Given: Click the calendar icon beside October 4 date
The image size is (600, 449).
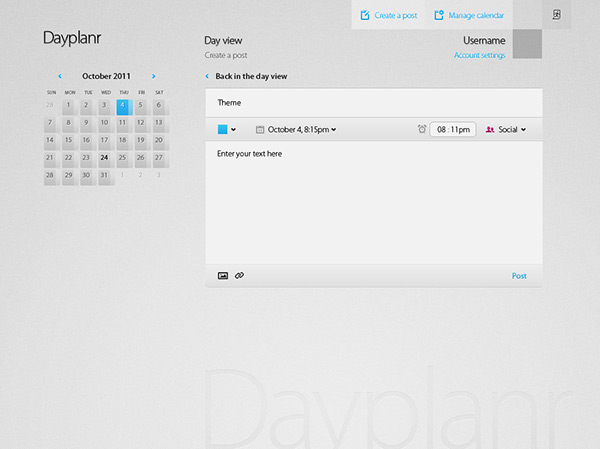Looking at the screenshot, I should 260,129.
